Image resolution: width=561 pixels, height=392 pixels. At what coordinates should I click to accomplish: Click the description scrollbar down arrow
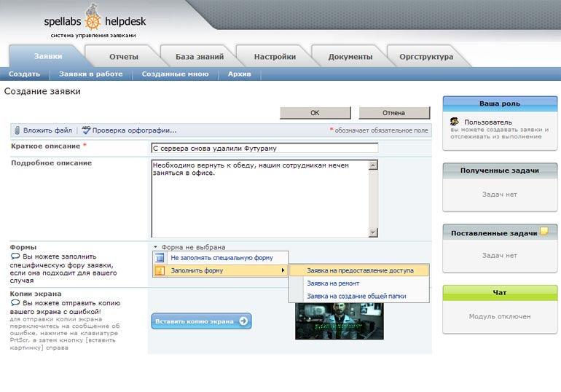(373, 232)
